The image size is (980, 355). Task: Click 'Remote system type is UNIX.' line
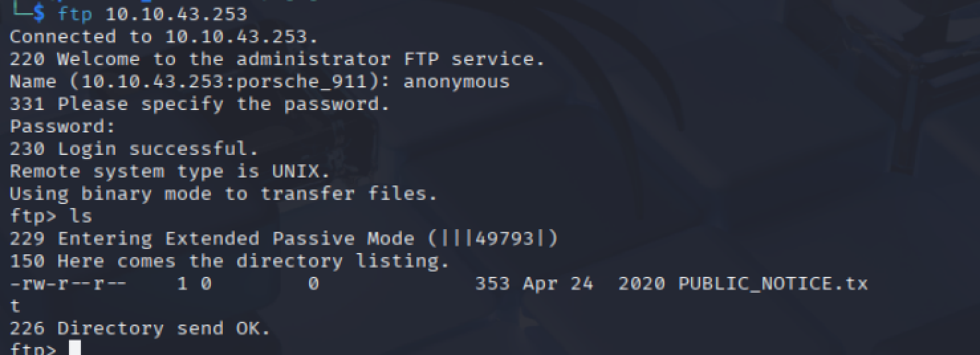[x=170, y=171]
